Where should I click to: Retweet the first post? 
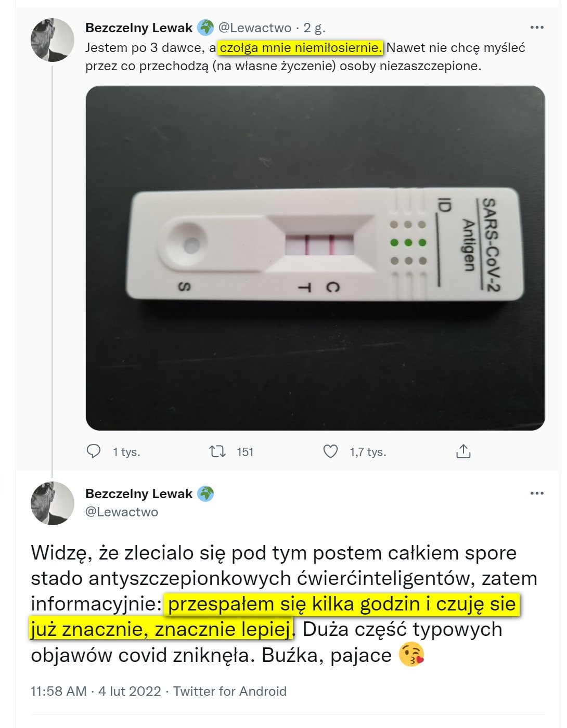(x=217, y=451)
